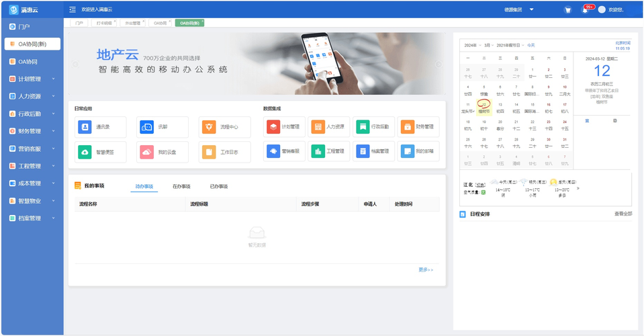The width and height of the screenshot is (644, 336).
Task: Collapse the sidebar with the menu toggle icon
Action: [x=73, y=9]
